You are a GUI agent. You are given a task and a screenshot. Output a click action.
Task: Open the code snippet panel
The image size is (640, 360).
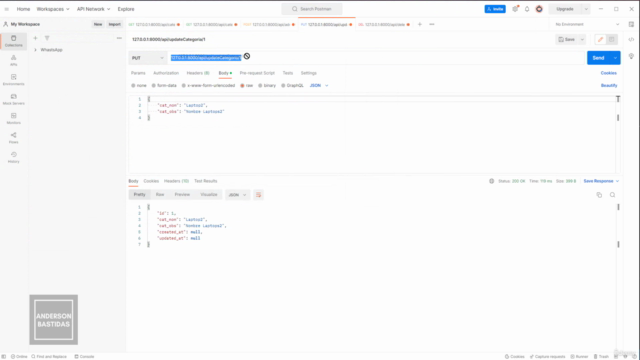(631, 40)
